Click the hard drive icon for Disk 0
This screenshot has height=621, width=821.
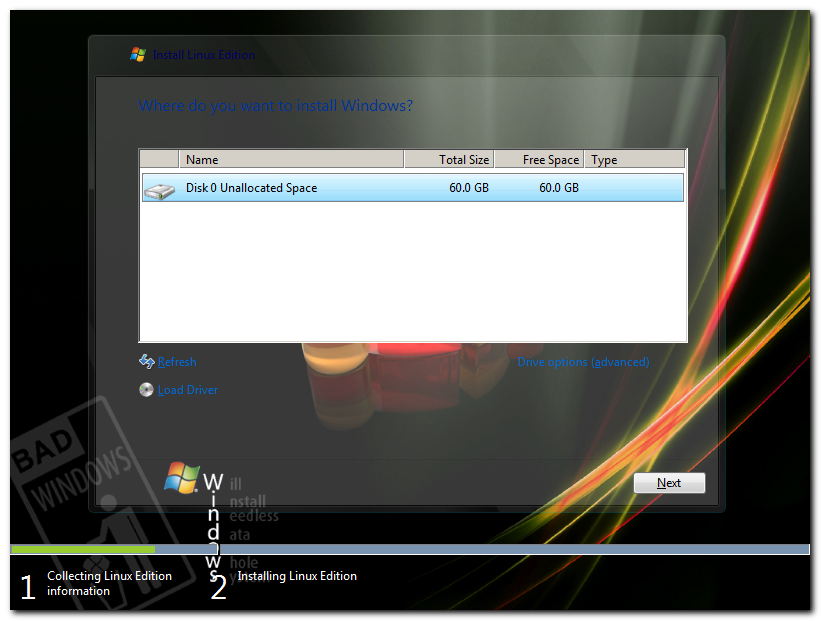pos(160,191)
